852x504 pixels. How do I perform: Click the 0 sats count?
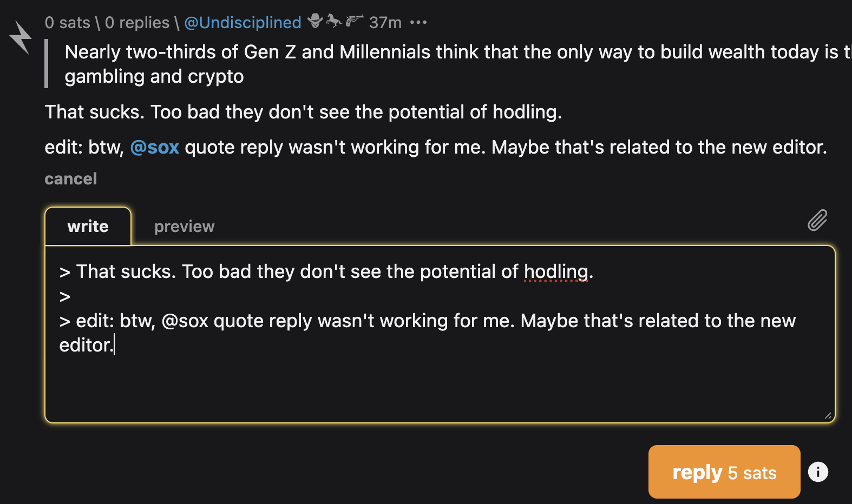pos(67,22)
